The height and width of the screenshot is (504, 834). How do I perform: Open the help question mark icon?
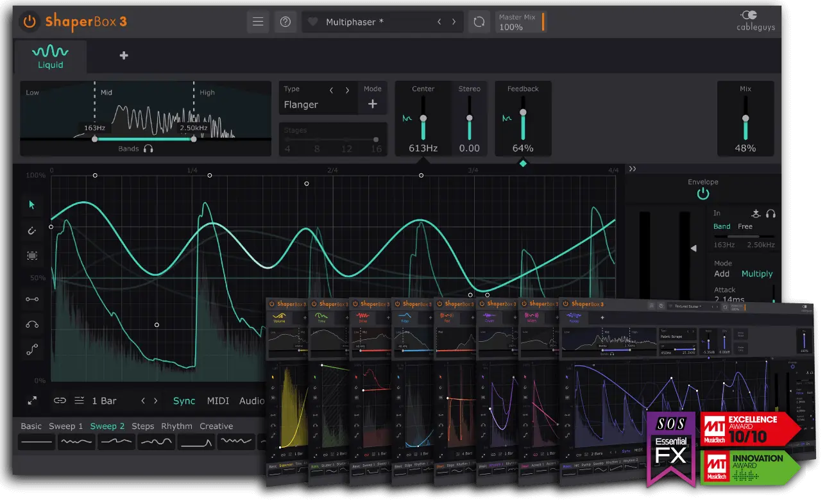pos(285,22)
